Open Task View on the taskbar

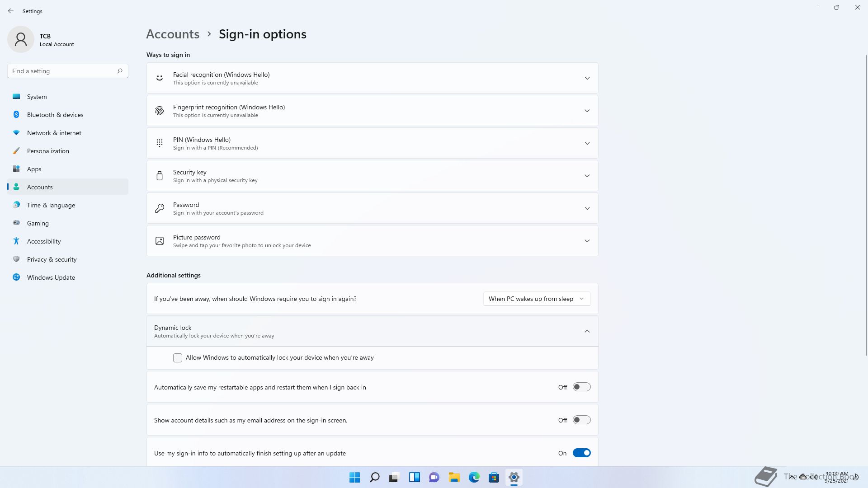tap(394, 477)
